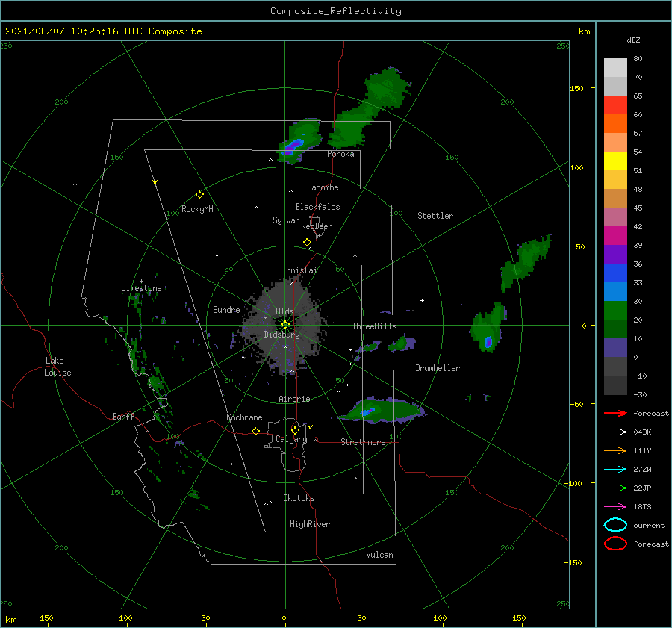Click the Okotoks city label
The image size is (672, 628).
point(299,498)
